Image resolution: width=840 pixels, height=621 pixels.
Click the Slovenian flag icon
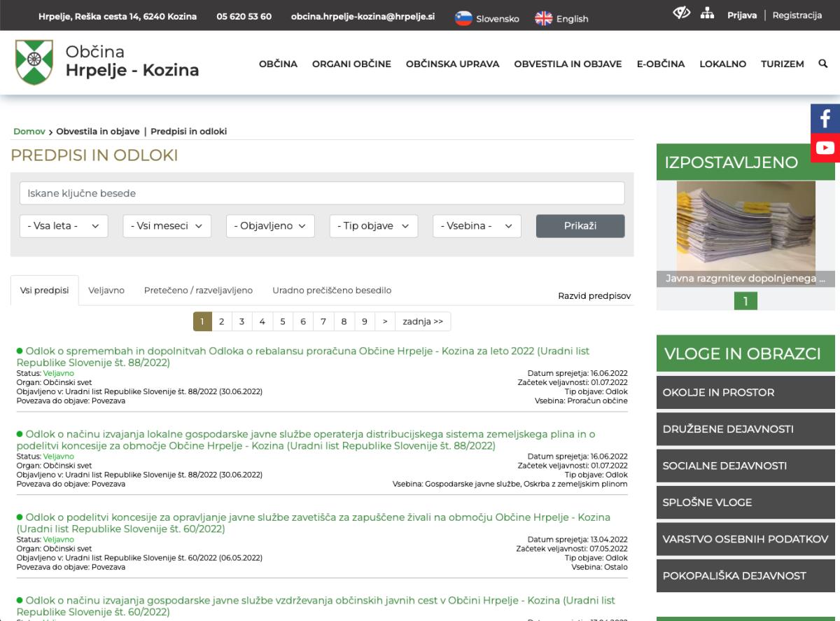pos(463,19)
